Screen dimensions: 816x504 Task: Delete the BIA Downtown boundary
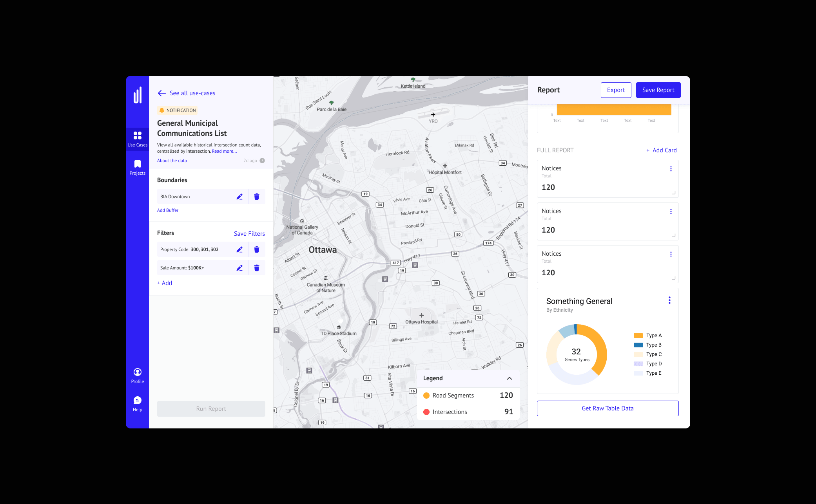pyautogui.click(x=257, y=197)
